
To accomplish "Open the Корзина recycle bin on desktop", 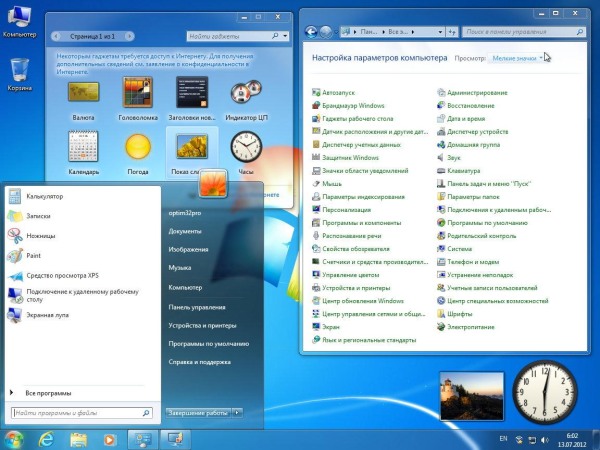I will (19, 72).
